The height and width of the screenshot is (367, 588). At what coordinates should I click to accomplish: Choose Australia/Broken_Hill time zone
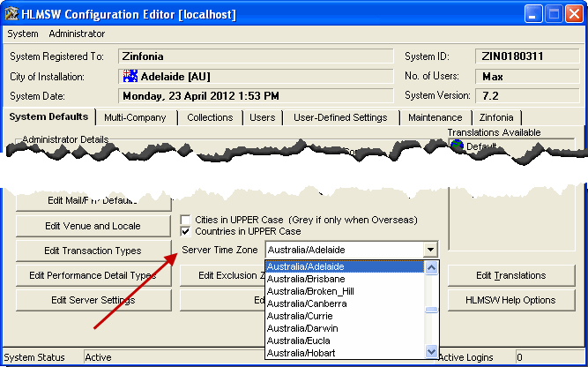tap(345, 291)
